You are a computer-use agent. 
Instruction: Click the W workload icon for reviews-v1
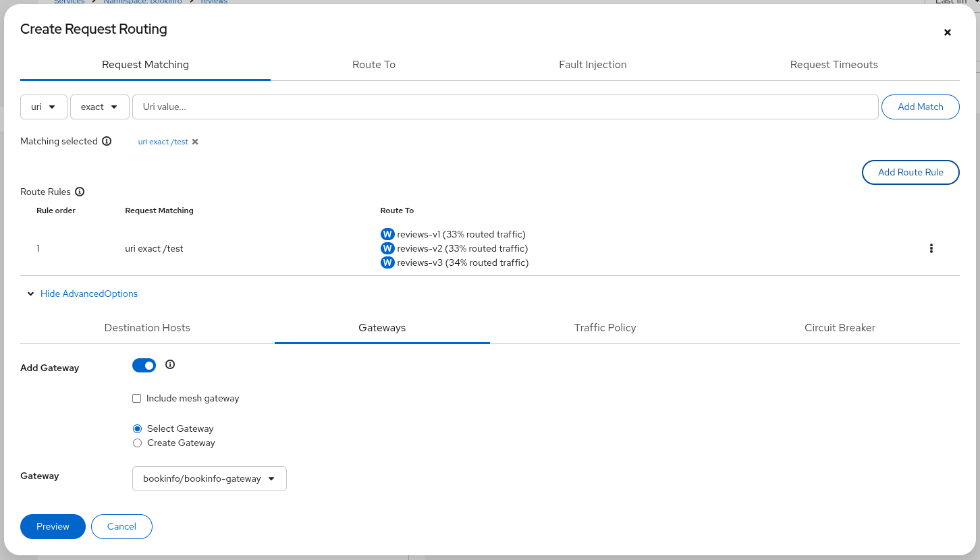[387, 234]
